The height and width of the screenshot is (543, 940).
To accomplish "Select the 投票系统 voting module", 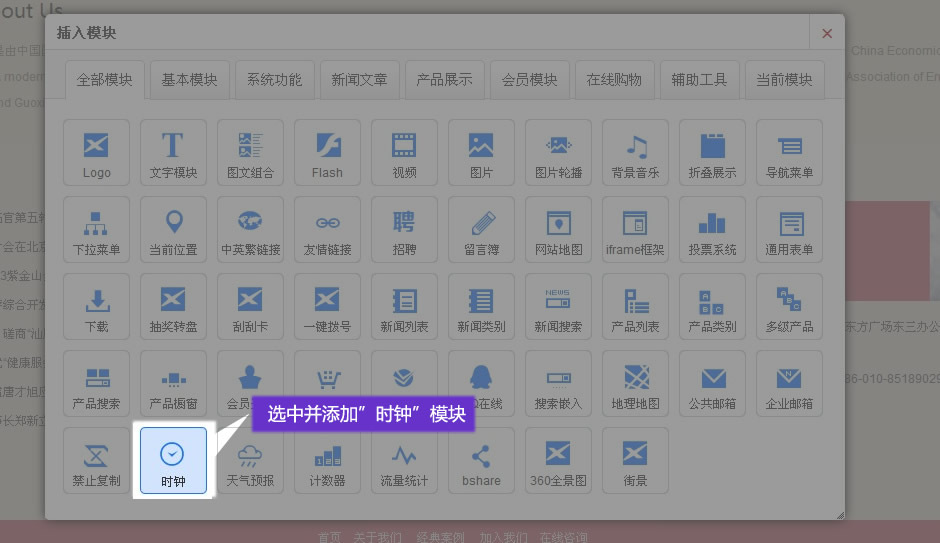I will coord(712,229).
